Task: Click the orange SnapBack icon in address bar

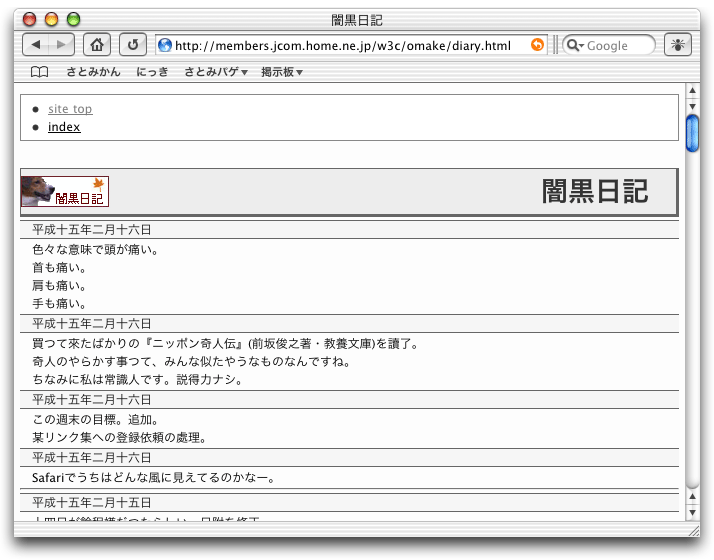Action: click(x=538, y=45)
